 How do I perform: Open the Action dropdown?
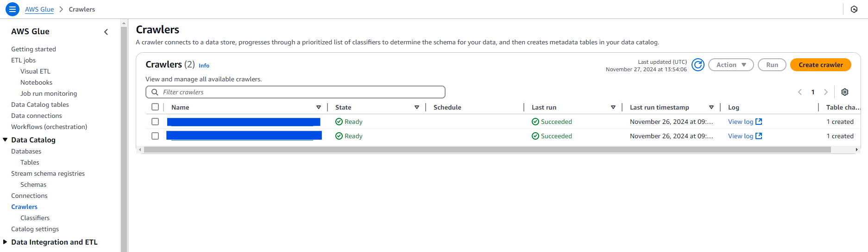(x=731, y=65)
